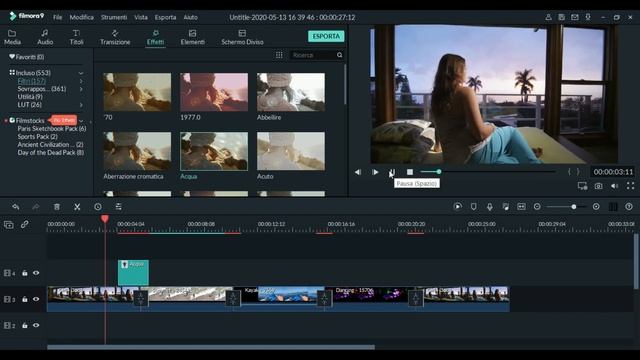Viewport: 640px width, 360px height.
Task: Take a snapshot with camera icon
Action: 598,186
